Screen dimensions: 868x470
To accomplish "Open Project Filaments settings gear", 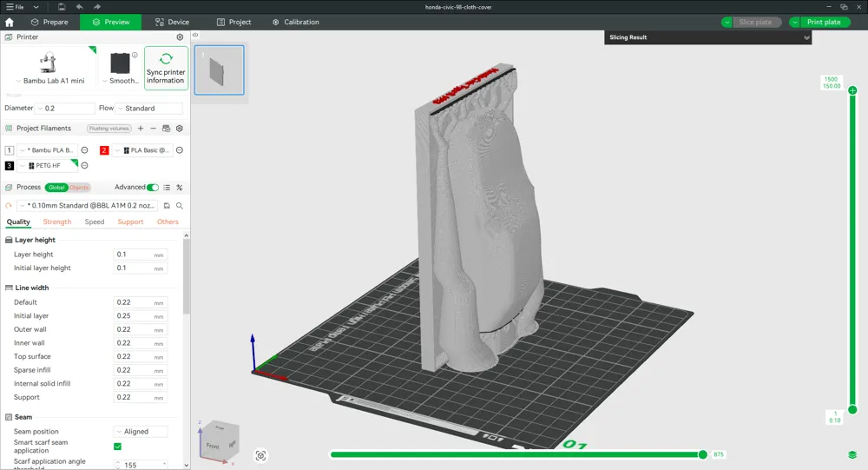I will point(180,129).
